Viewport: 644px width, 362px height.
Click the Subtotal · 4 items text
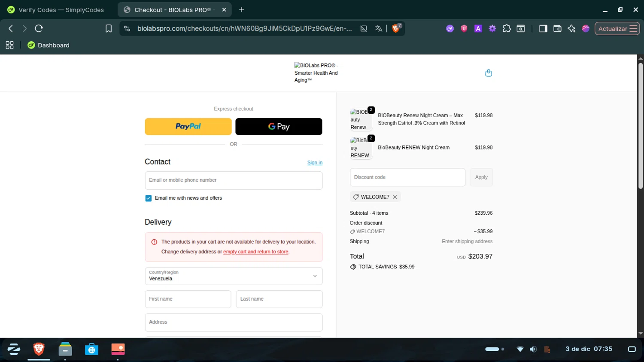pyautogui.click(x=369, y=213)
